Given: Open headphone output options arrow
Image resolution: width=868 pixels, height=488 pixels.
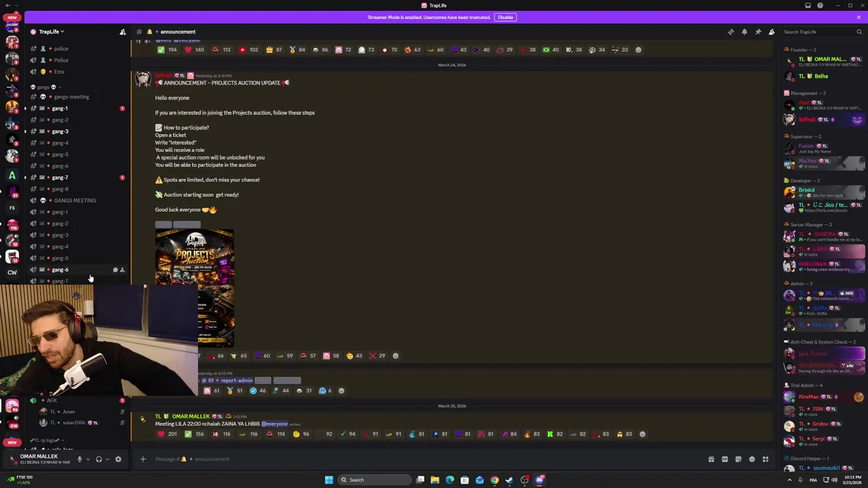Looking at the screenshot, I should [107, 459].
